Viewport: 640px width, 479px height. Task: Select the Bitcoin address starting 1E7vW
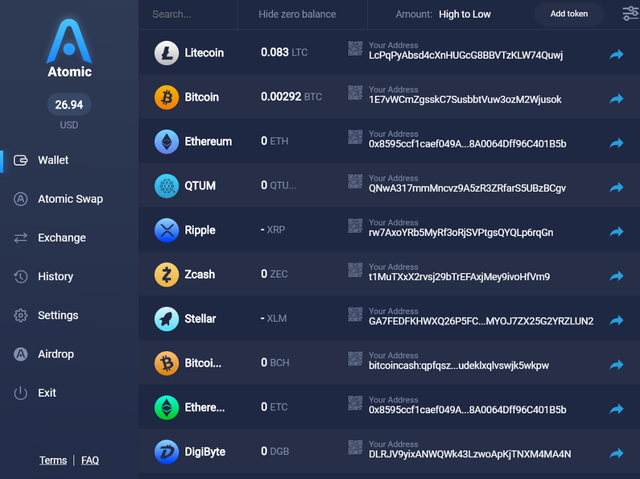pyautogui.click(x=465, y=100)
